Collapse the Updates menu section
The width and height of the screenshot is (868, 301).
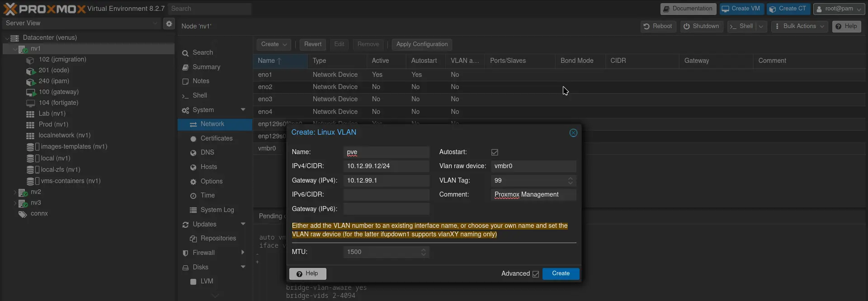[x=243, y=224]
